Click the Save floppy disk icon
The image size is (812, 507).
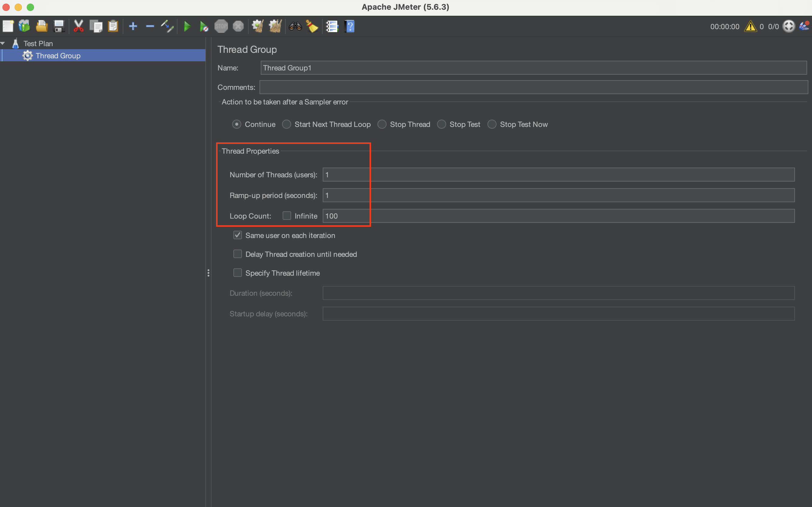(x=59, y=26)
